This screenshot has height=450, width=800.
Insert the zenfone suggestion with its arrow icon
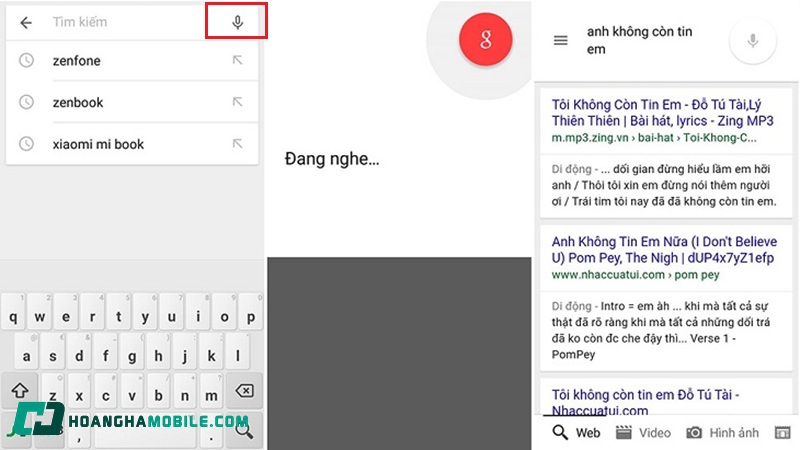[x=237, y=61]
